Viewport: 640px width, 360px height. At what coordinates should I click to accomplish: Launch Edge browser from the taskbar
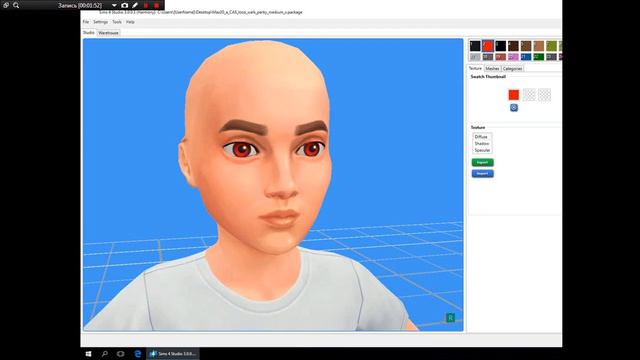[x=138, y=354]
